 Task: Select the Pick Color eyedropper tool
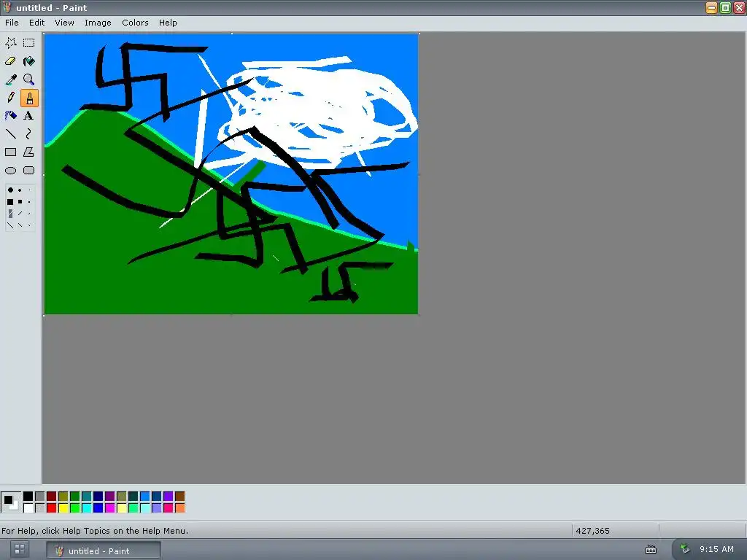point(10,79)
